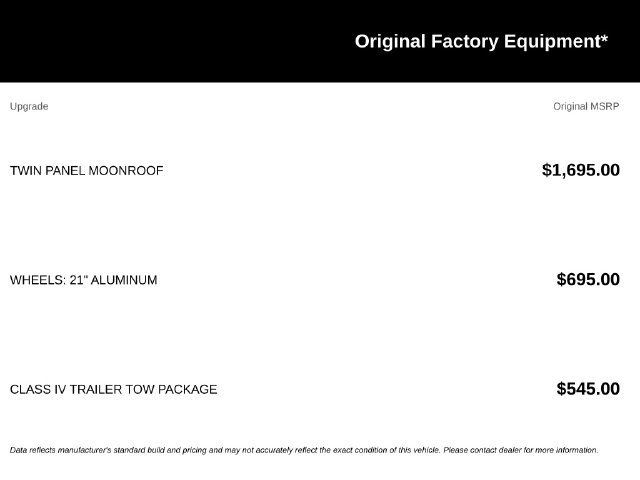
Task: Click the $695.00 wheels price
Action: coord(588,280)
